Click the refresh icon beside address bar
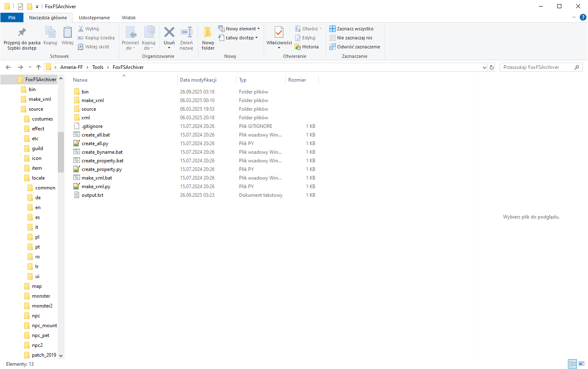588x369 pixels. tap(492, 67)
